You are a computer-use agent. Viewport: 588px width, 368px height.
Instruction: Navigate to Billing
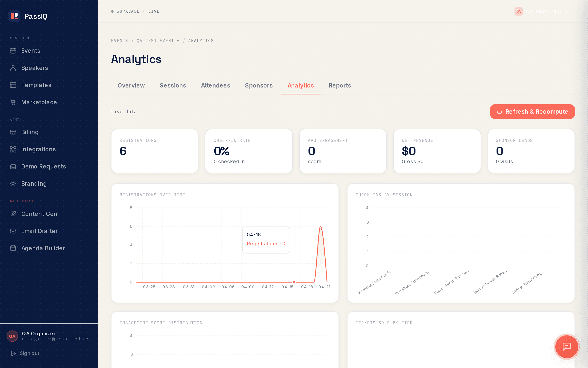point(49,132)
